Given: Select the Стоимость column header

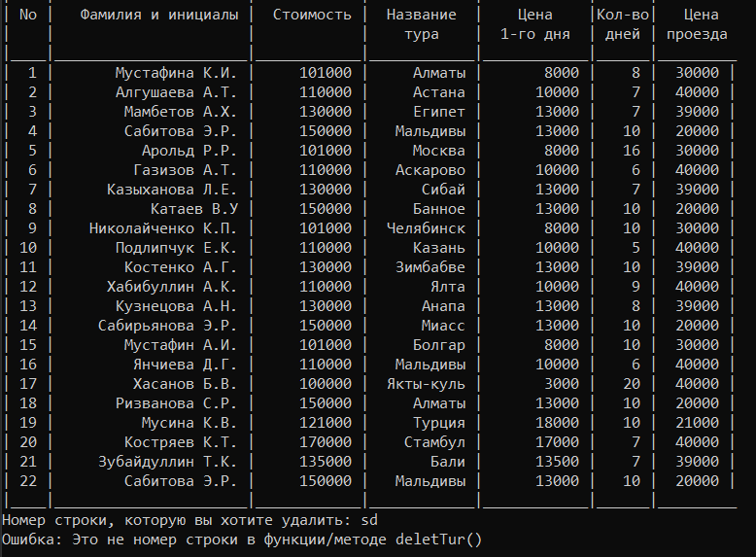Looking at the screenshot, I should click(x=312, y=15).
